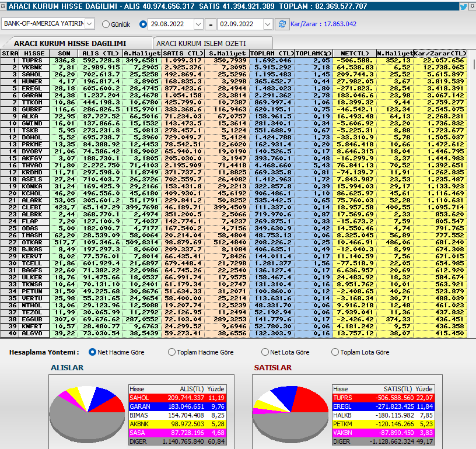Image resolution: width=476 pixels, height=449 pixels.
Task: Expand the 29.08.2022 start date dropdown
Action: pyautogui.click(x=198, y=24)
